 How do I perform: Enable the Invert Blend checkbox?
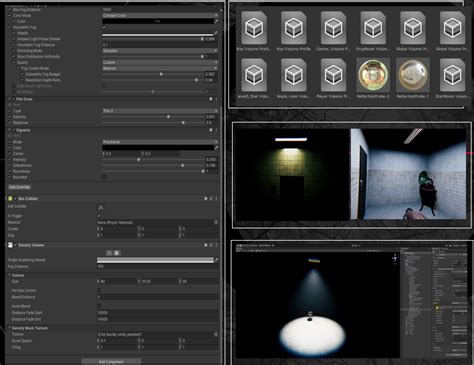[99, 306]
